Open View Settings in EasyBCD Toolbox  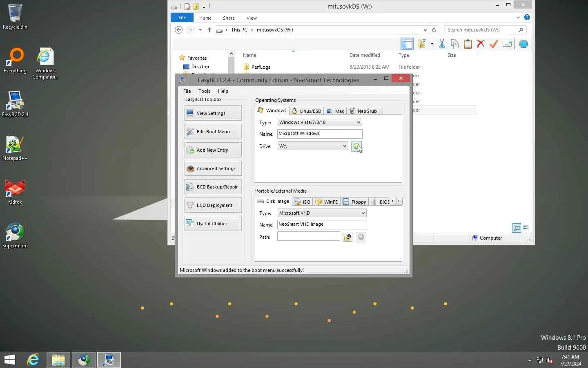click(213, 113)
